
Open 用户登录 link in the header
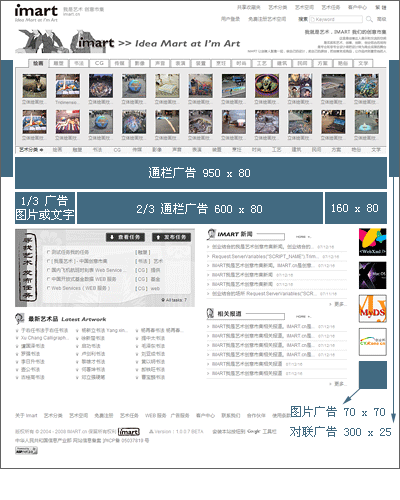[x=230, y=19]
